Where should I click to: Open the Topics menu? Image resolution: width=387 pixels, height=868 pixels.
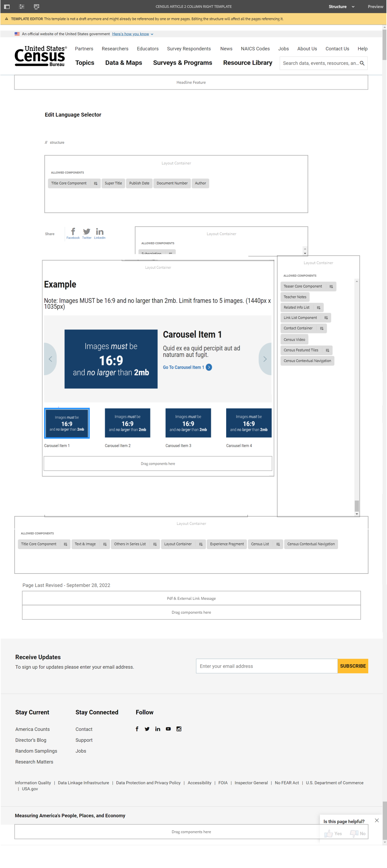click(x=85, y=63)
